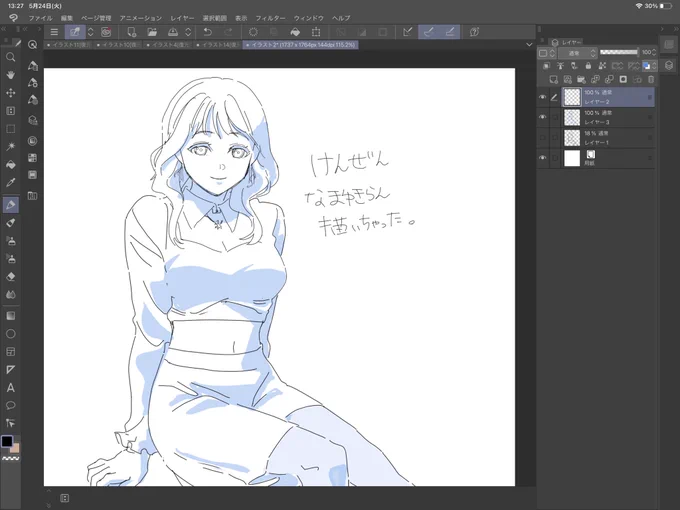The image size is (680, 510).
Task: Toggle Set as Draft Layer icon
Action: point(574,65)
